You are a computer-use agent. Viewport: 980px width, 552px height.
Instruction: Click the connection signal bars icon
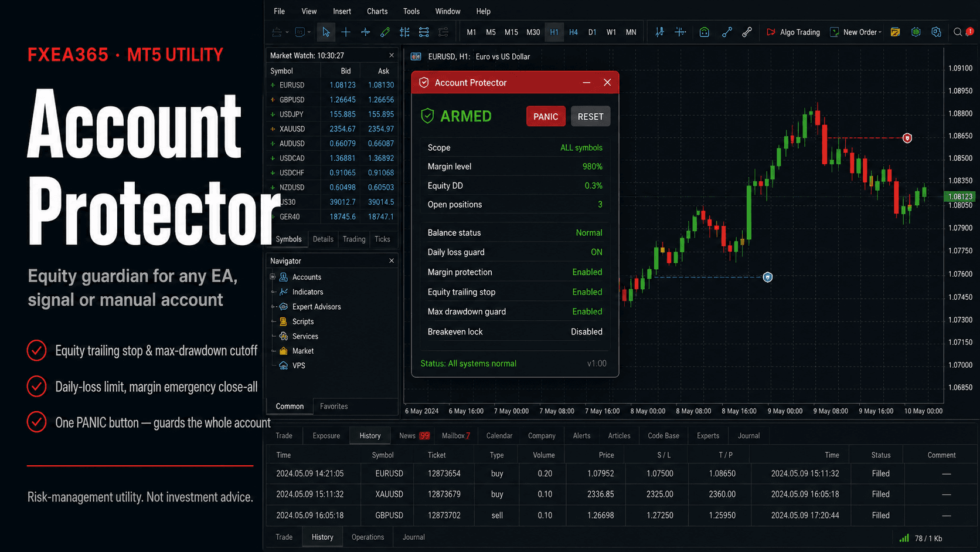tap(904, 538)
